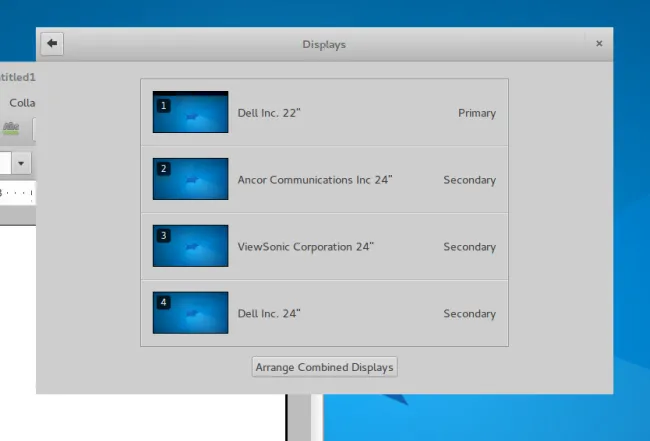Image resolution: width=650 pixels, height=441 pixels.
Task: Open dropdown arrow in background document window
Action: [x=21, y=163]
